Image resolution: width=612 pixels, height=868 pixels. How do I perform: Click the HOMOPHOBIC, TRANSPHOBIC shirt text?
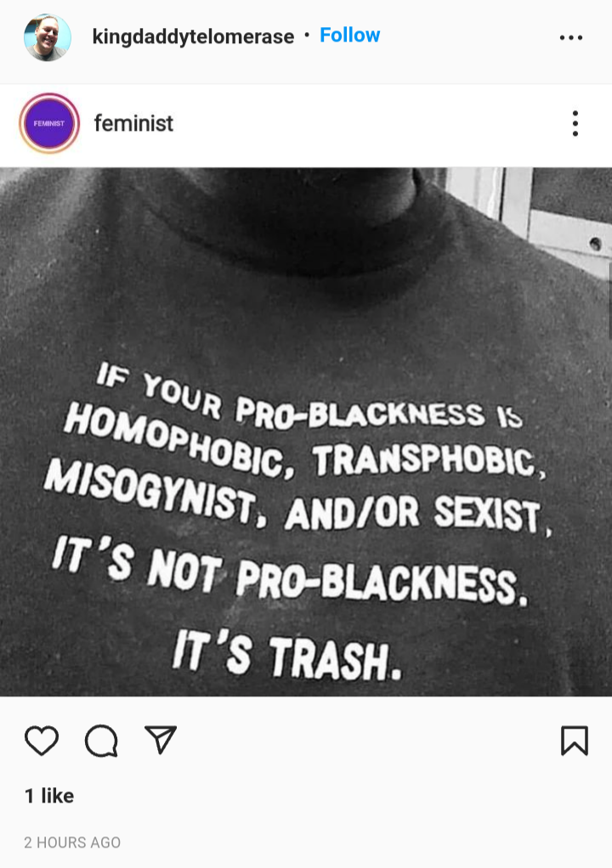(x=303, y=441)
